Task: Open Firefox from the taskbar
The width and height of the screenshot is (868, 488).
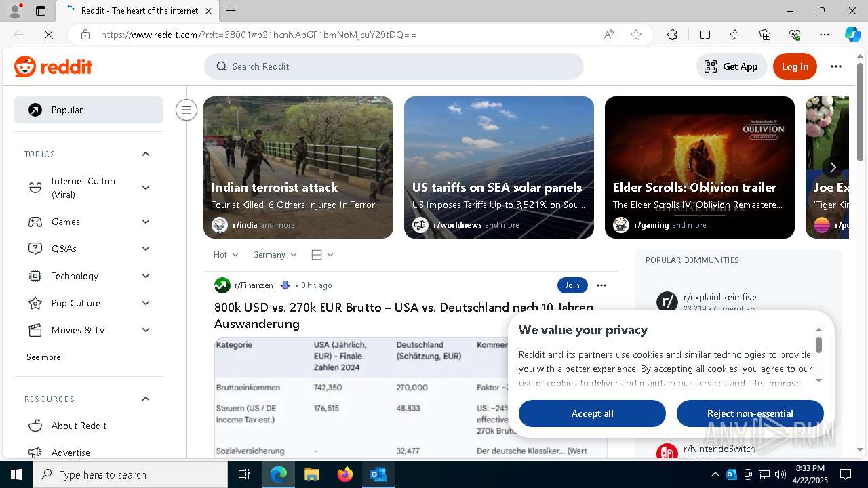Action: point(345,474)
